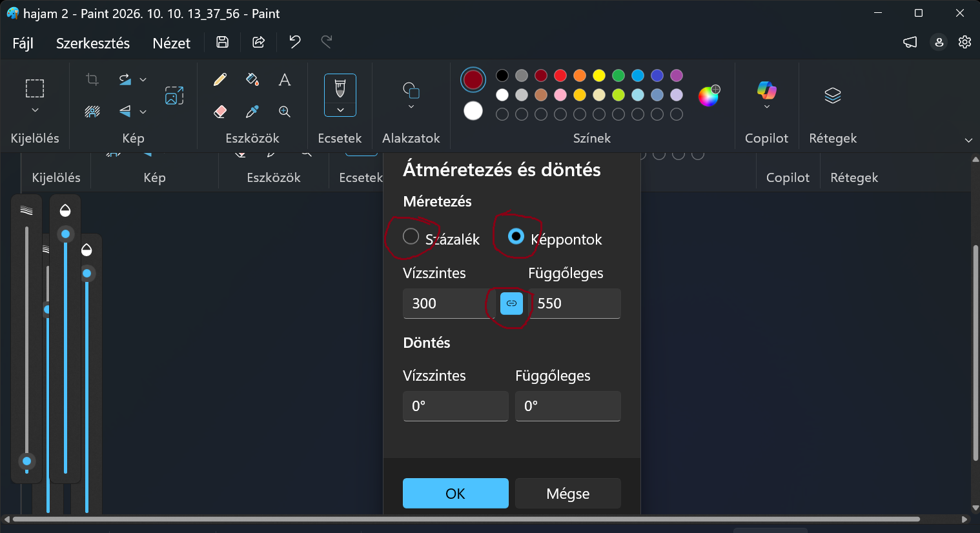Screen dimensions: 980x533
Task: Pick the Eraser tool
Action: tap(220, 112)
